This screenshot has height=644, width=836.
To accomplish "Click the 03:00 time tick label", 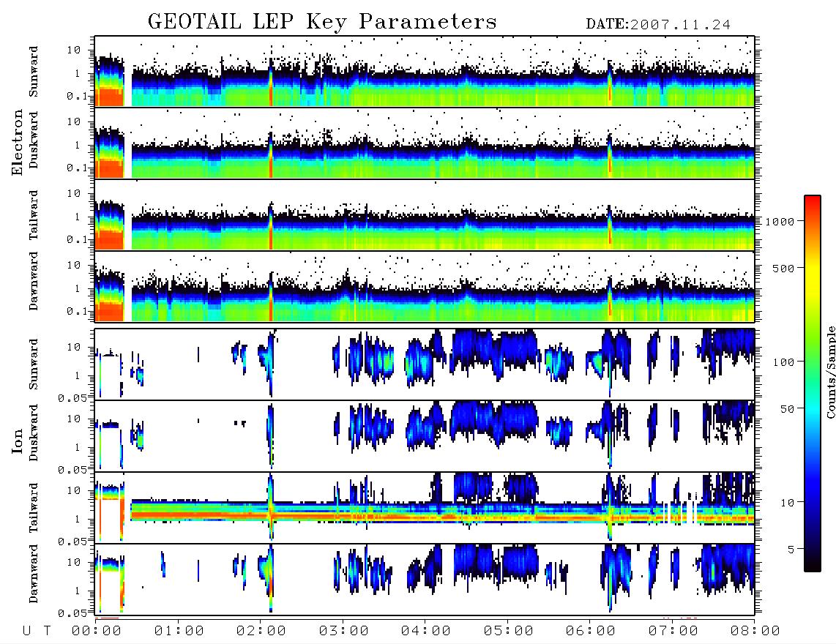I will pos(343,632).
